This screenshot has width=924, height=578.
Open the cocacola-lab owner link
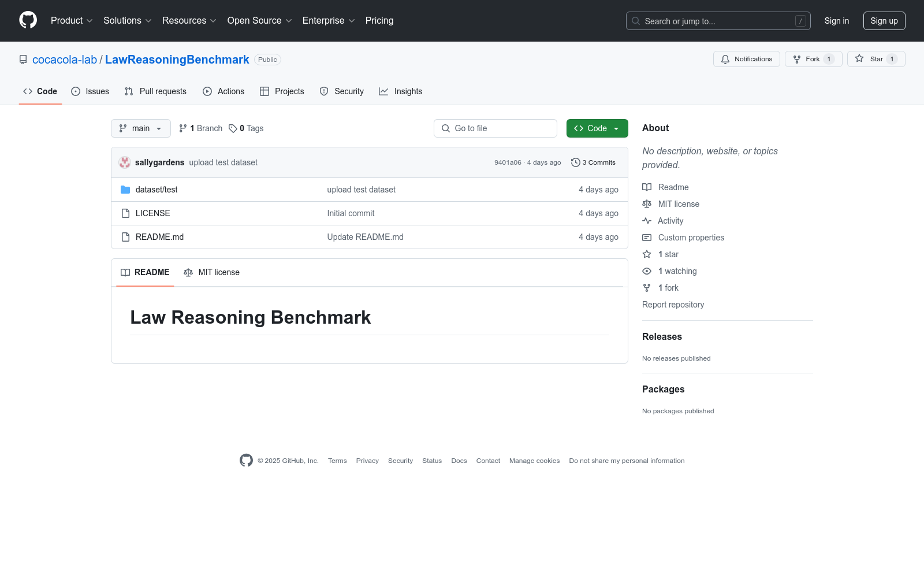[x=65, y=60]
